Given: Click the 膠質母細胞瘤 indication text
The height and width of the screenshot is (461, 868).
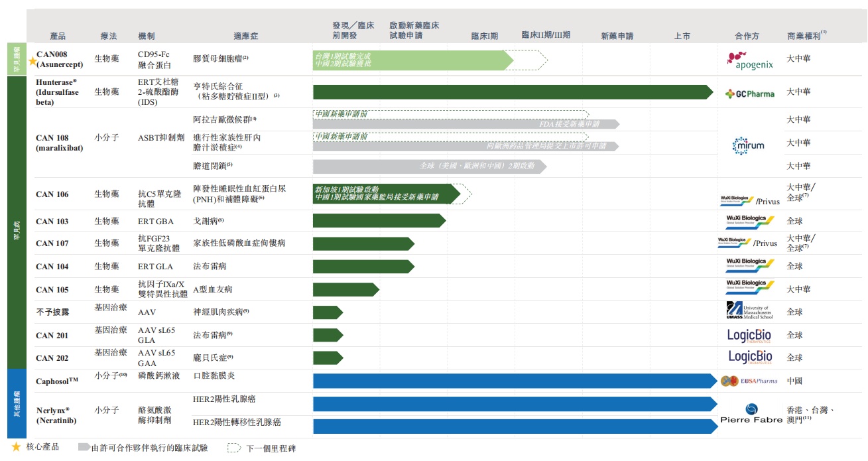Looking at the screenshot, I should (x=221, y=58).
